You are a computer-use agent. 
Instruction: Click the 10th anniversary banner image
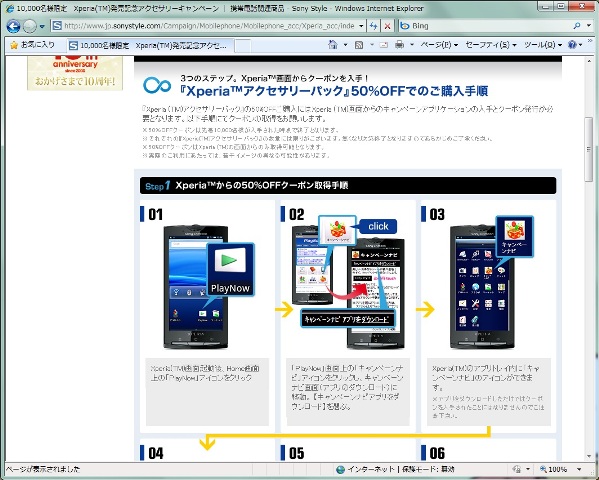75,73
